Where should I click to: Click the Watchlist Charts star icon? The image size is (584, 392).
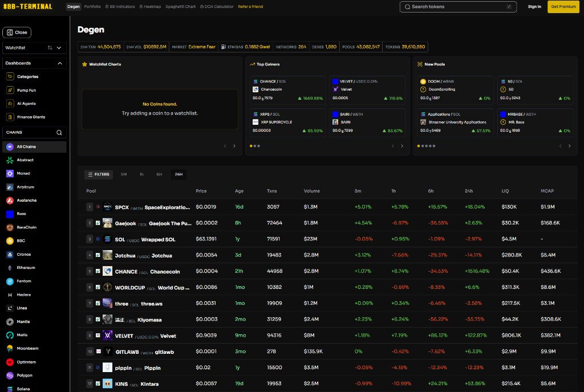tap(84, 64)
